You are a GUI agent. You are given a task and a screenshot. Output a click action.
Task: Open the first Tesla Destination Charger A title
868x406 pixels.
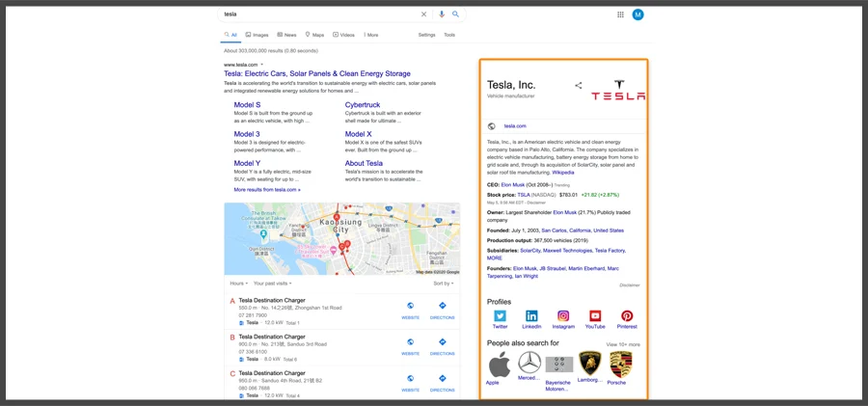coord(272,300)
